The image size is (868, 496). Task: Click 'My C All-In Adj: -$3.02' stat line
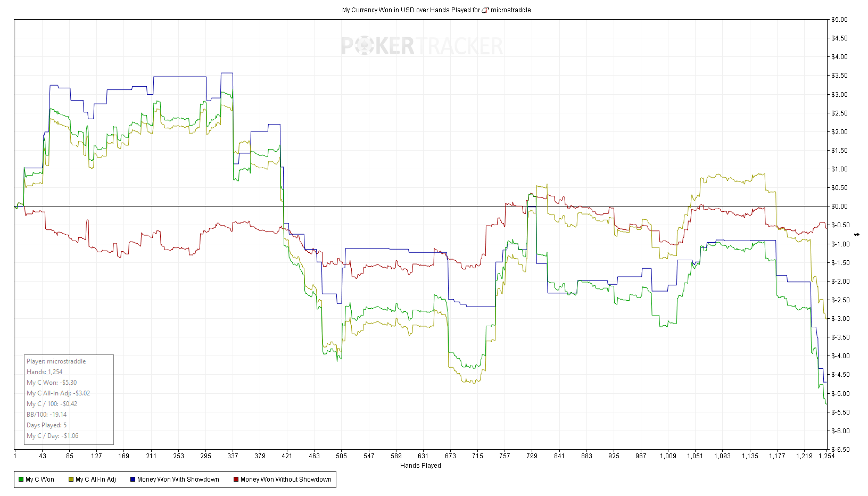coord(59,393)
